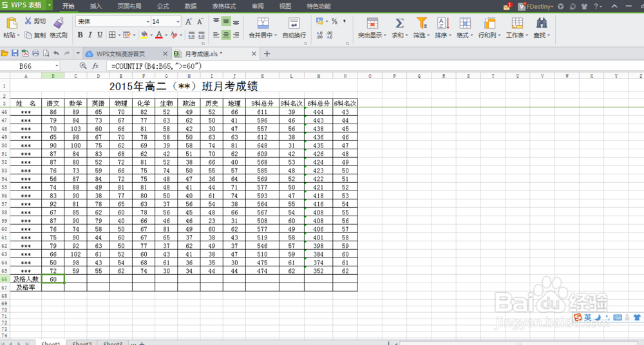Toggle vertical middle alignment
644x345 pixels.
click(x=226, y=21)
